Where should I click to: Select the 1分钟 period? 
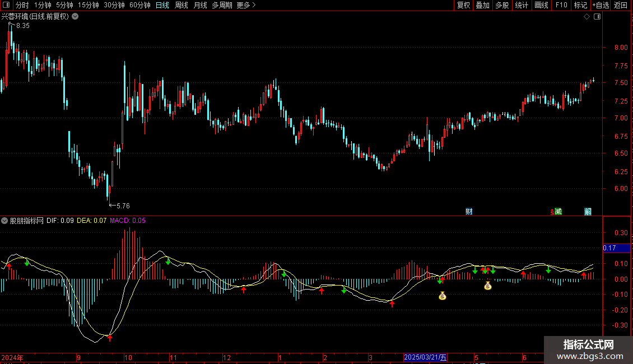point(43,5)
